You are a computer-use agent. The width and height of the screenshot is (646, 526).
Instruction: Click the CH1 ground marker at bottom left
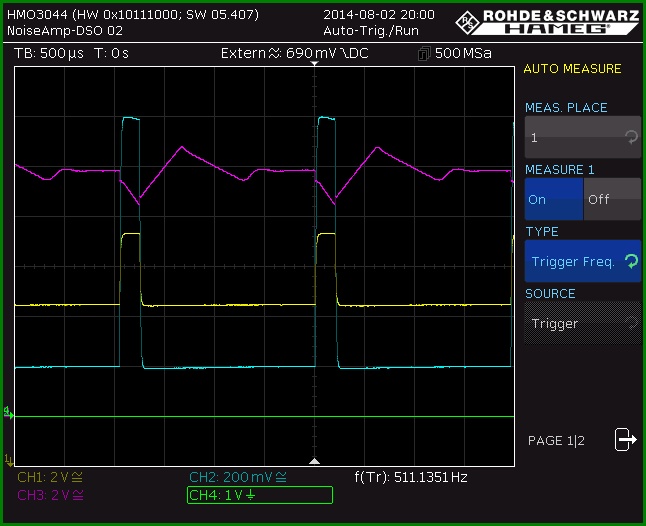[8, 460]
